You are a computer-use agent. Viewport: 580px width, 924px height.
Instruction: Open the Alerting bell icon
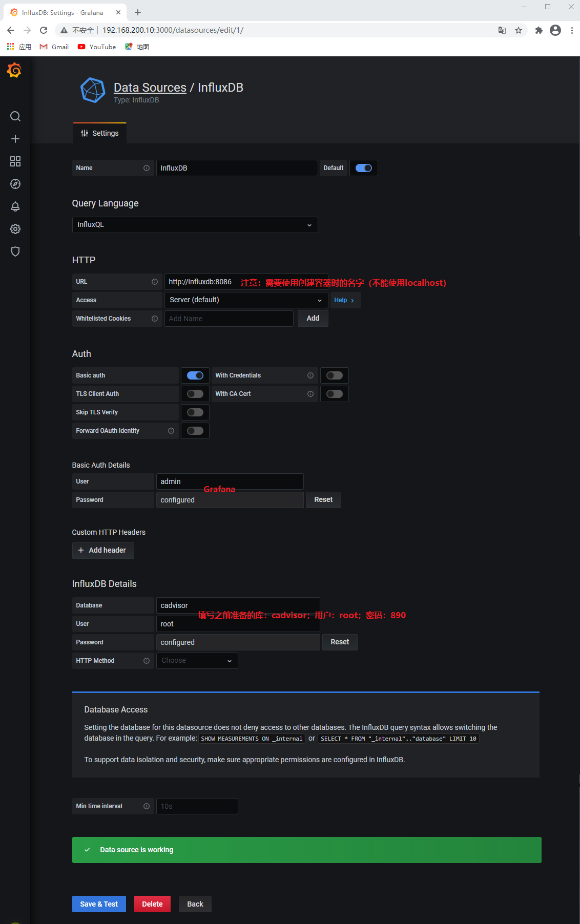15,206
